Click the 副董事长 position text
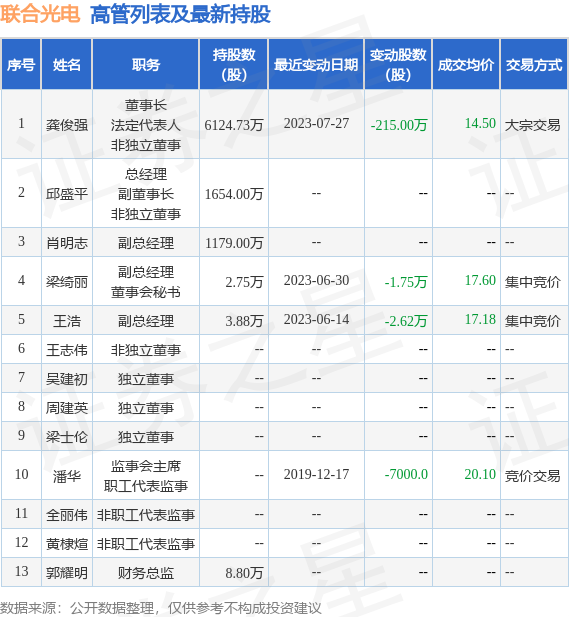Screen dimensions: 569x617 coord(146,194)
